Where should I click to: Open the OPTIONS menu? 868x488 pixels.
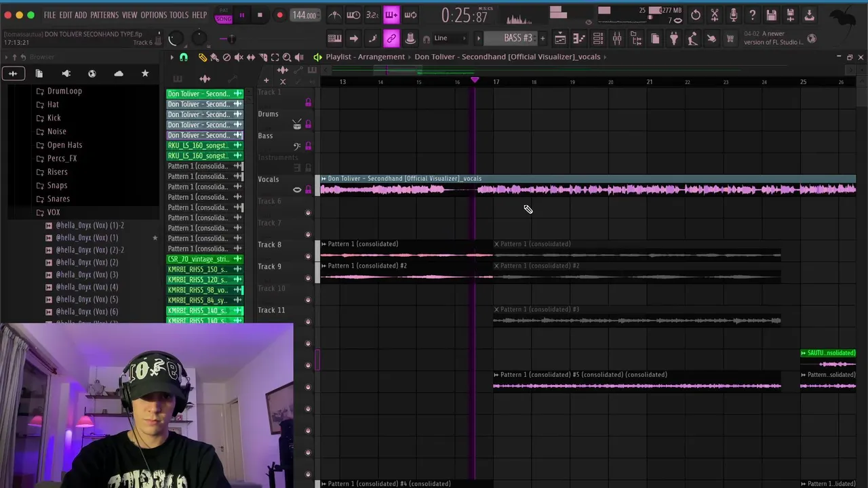154,15
